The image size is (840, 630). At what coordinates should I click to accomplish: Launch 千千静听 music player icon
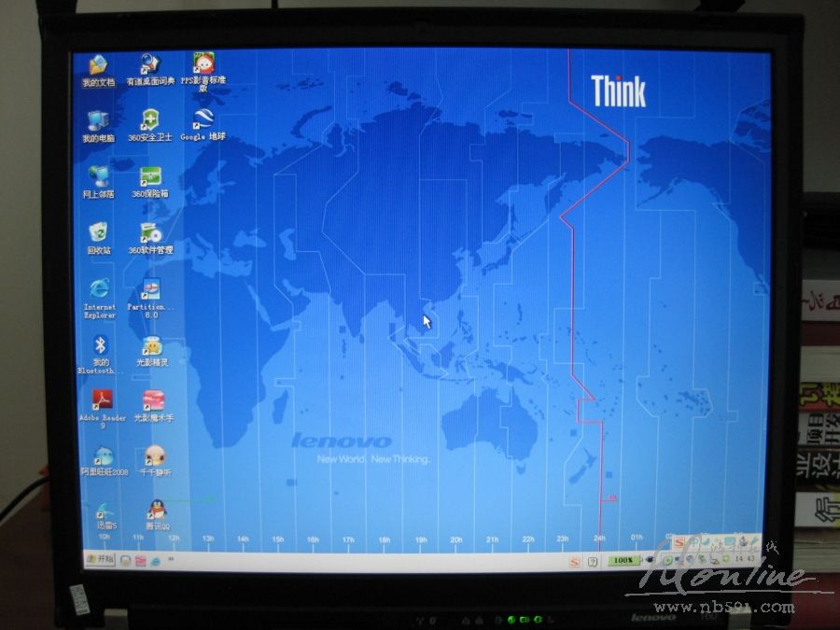point(155,461)
